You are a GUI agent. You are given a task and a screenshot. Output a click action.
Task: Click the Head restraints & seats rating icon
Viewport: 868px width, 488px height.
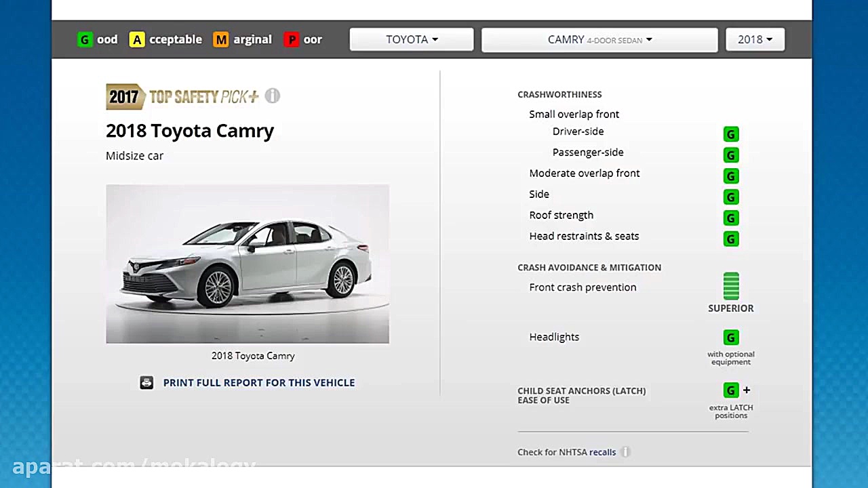coord(731,239)
